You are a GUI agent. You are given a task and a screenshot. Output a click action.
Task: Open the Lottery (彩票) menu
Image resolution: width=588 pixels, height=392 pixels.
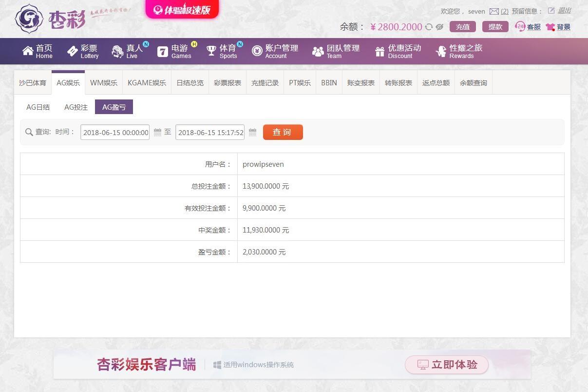coord(83,51)
